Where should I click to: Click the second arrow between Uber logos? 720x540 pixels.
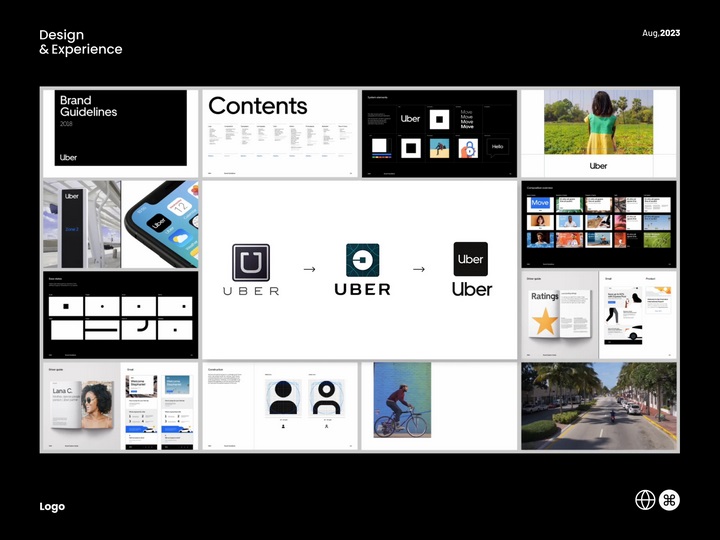419,268
